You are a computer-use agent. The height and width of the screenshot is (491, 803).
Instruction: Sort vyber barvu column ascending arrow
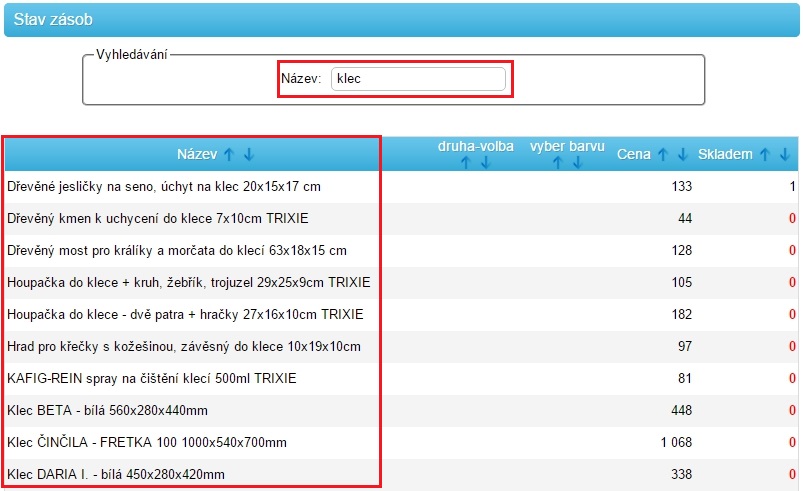[x=557, y=163]
